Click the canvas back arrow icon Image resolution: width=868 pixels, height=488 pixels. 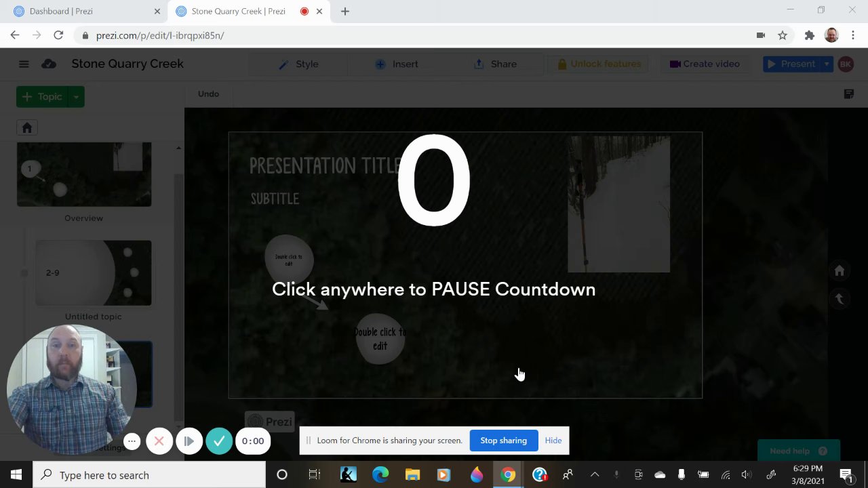[839, 298]
